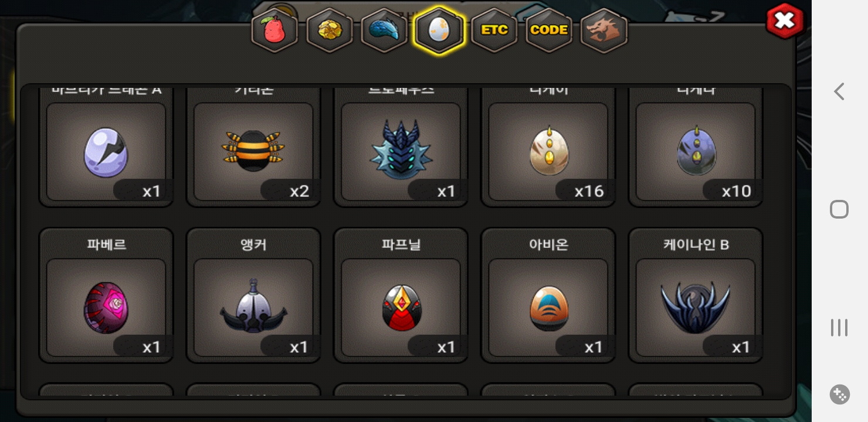Select the egg inventory tab
Image resolution: width=868 pixels, height=422 pixels.
(439, 30)
